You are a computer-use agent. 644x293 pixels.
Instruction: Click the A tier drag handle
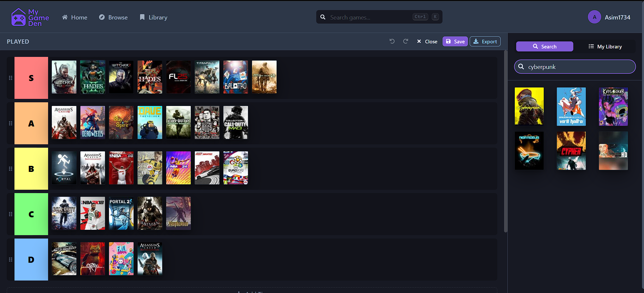click(10, 123)
